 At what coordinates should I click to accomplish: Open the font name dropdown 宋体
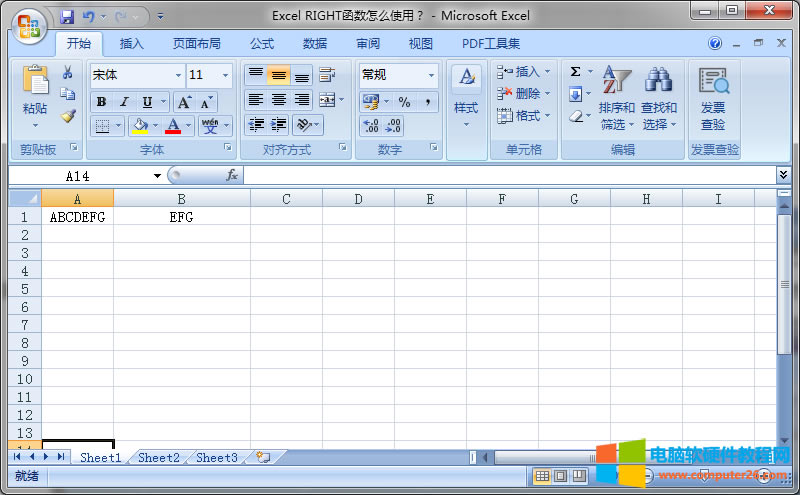pyautogui.click(x=178, y=75)
